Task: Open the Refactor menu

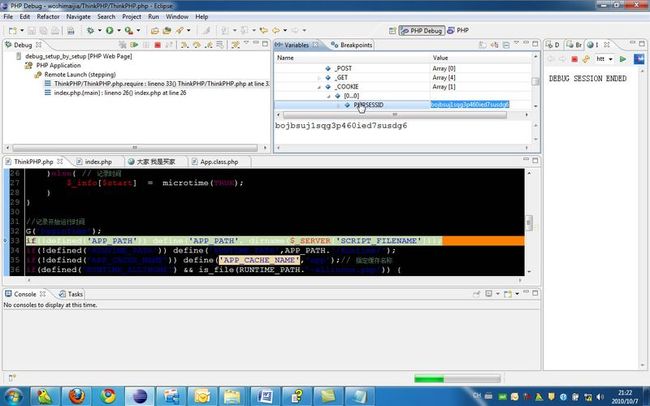Action: pyautogui.click(x=48, y=17)
